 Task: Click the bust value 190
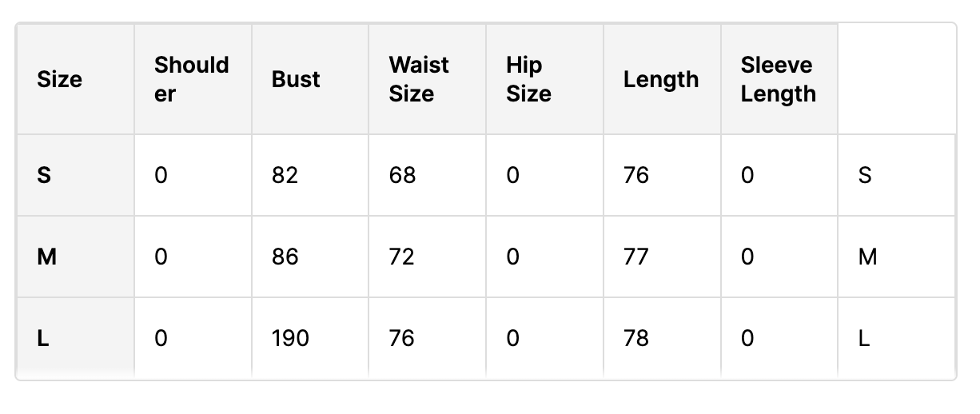click(x=290, y=339)
